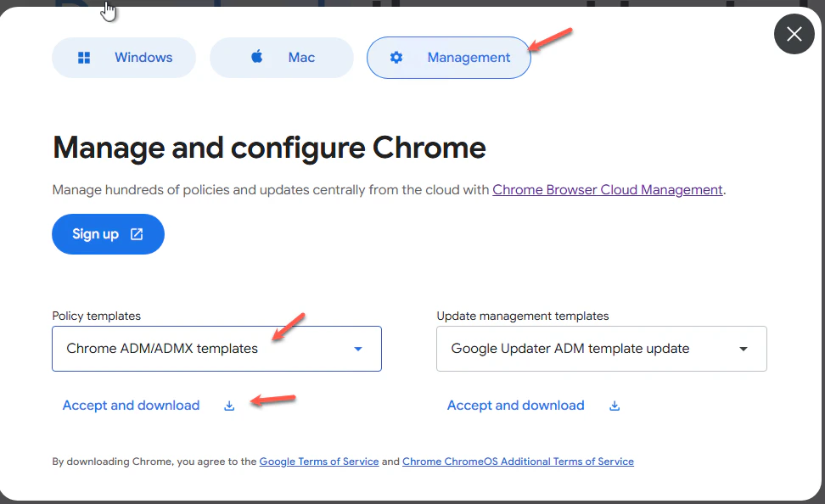Switch to the Windows tab
This screenshot has height=504, width=825.
tap(124, 58)
